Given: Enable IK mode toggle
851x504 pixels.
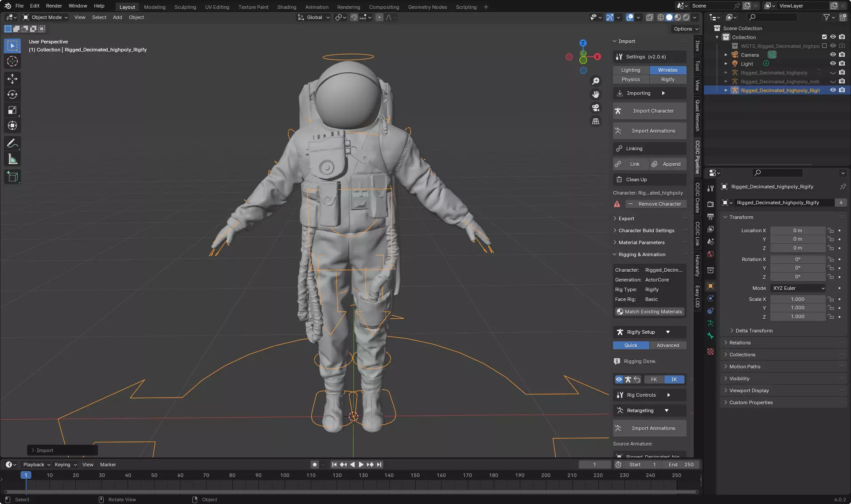Looking at the screenshot, I should [x=674, y=379].
